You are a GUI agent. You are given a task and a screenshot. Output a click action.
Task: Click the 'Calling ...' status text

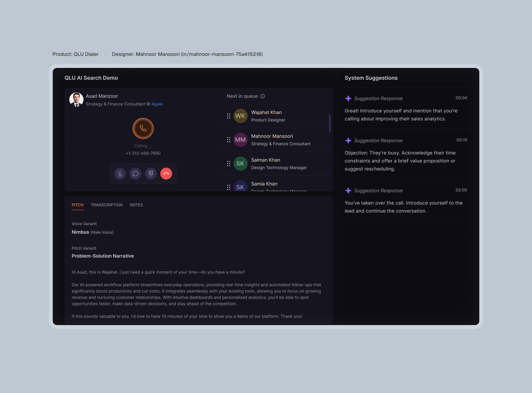(143, 146)
